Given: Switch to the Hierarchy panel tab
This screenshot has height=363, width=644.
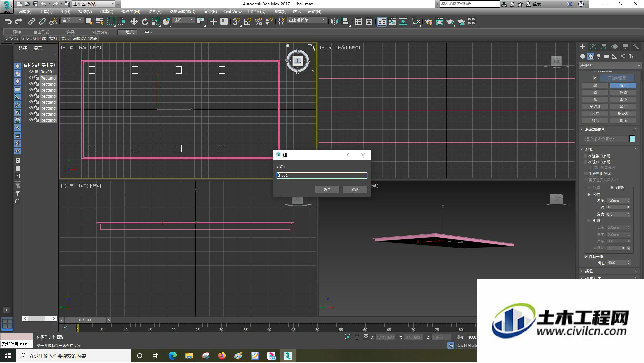Looking at the screenshot, I should (603, 47).
